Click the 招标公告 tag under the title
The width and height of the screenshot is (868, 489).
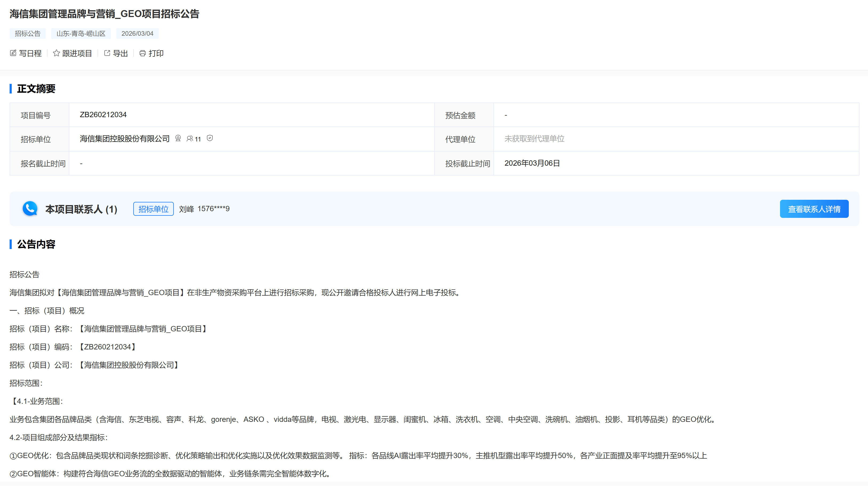tap(28, 34)
